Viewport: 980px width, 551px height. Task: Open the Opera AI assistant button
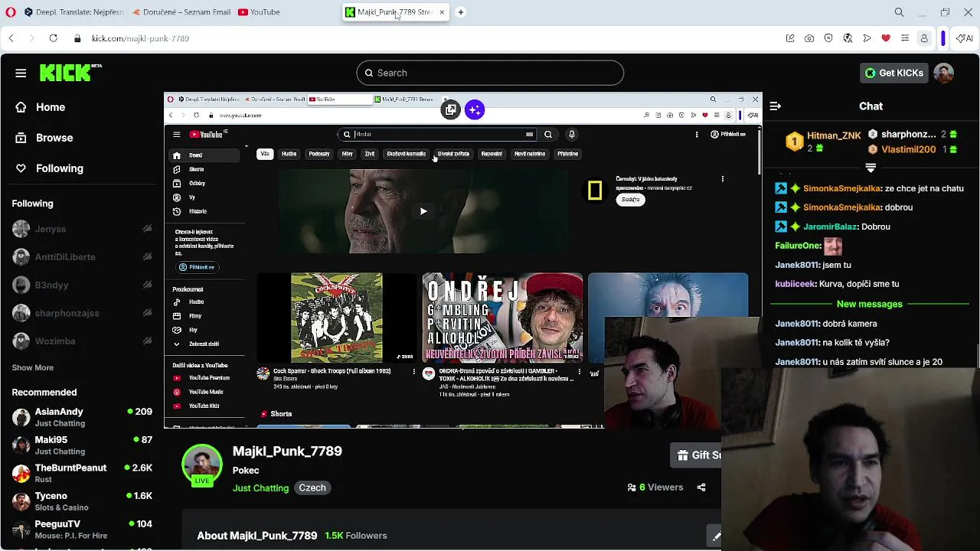coord(965,38)
